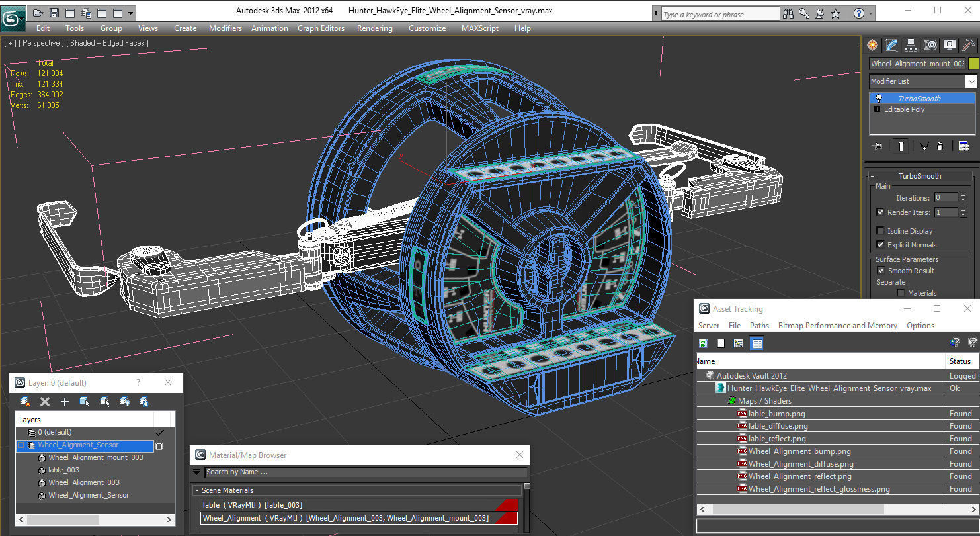
Task: Click the Pin Stack icon
Action: (878, 146)
